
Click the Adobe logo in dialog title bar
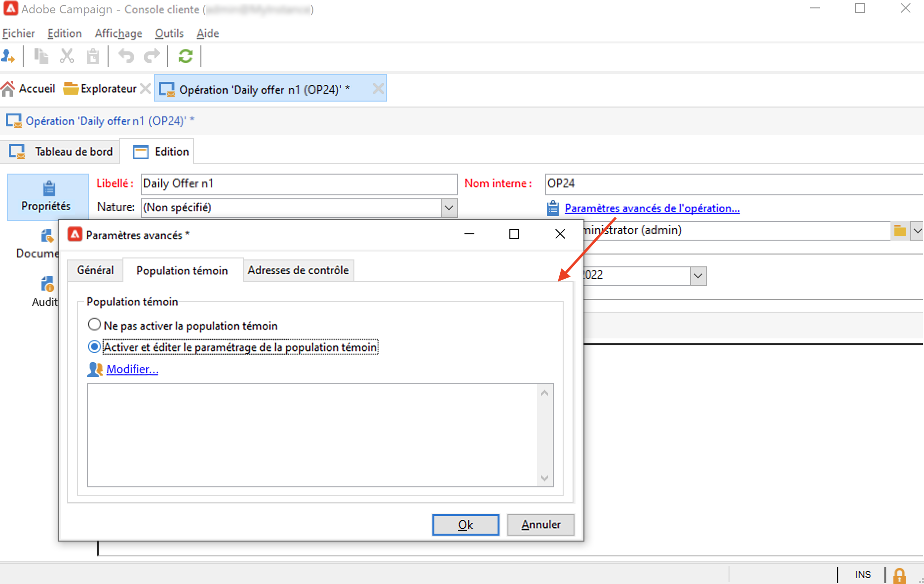coord(75,234)
